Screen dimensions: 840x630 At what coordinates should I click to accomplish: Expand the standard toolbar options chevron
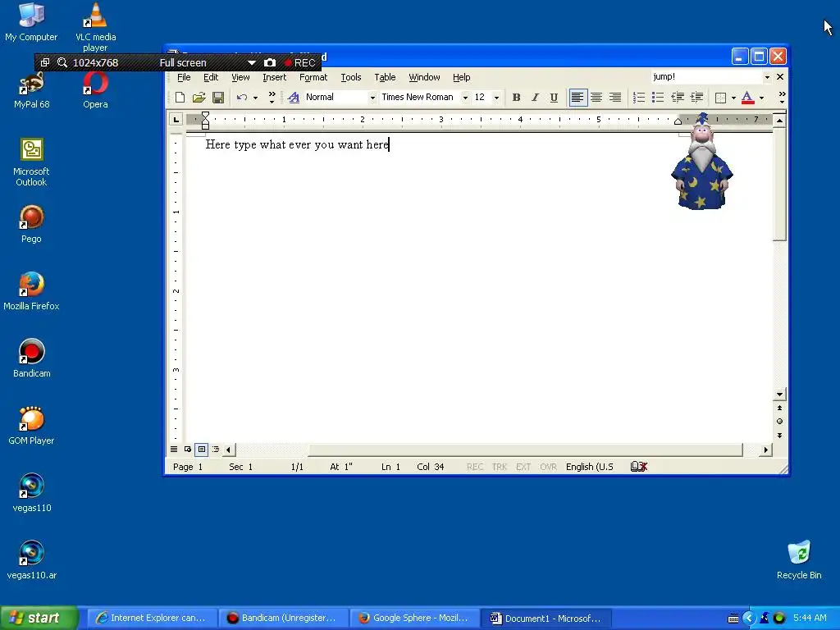coord(272,98)
